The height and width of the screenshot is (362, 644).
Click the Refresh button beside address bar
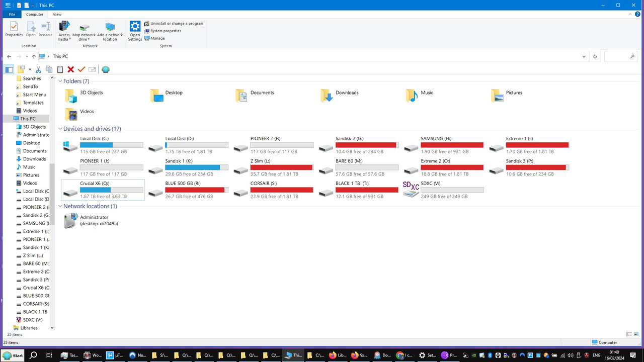tap(595, 57)
